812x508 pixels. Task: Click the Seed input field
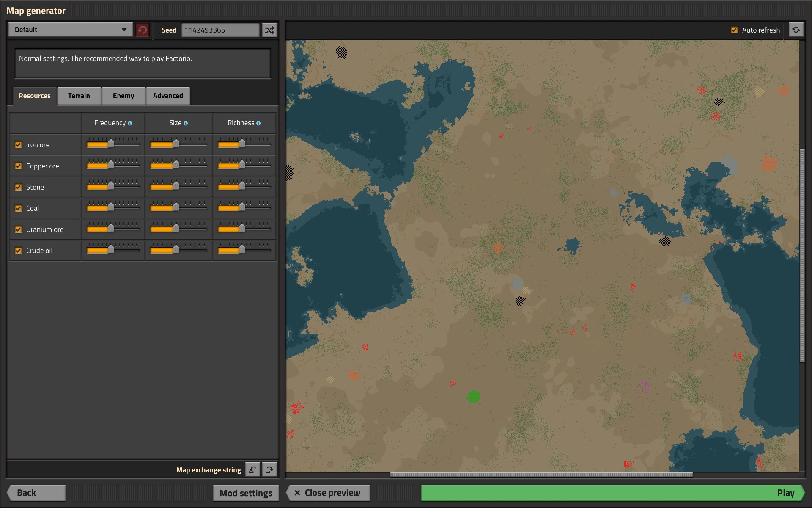coord(220,30)
